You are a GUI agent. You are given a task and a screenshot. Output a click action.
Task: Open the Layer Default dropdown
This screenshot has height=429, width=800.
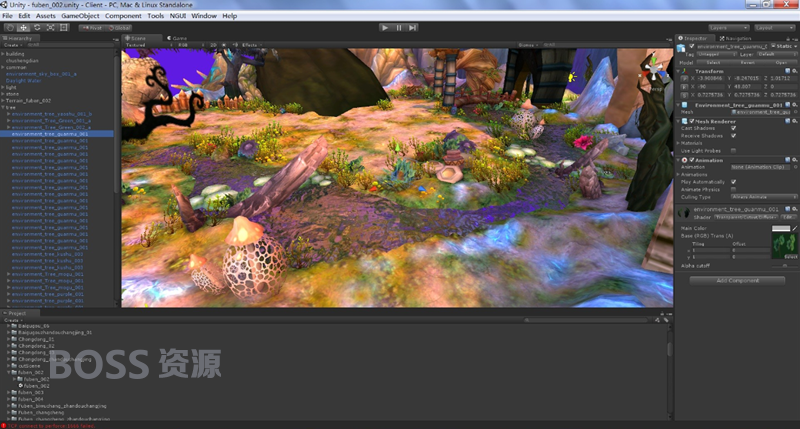point(776,54)
